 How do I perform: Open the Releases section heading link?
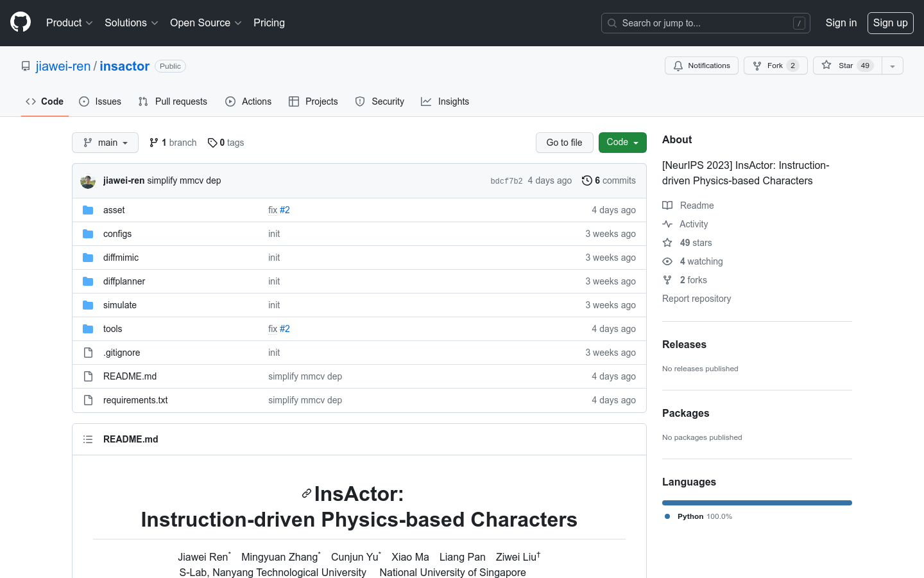(684, 345)
